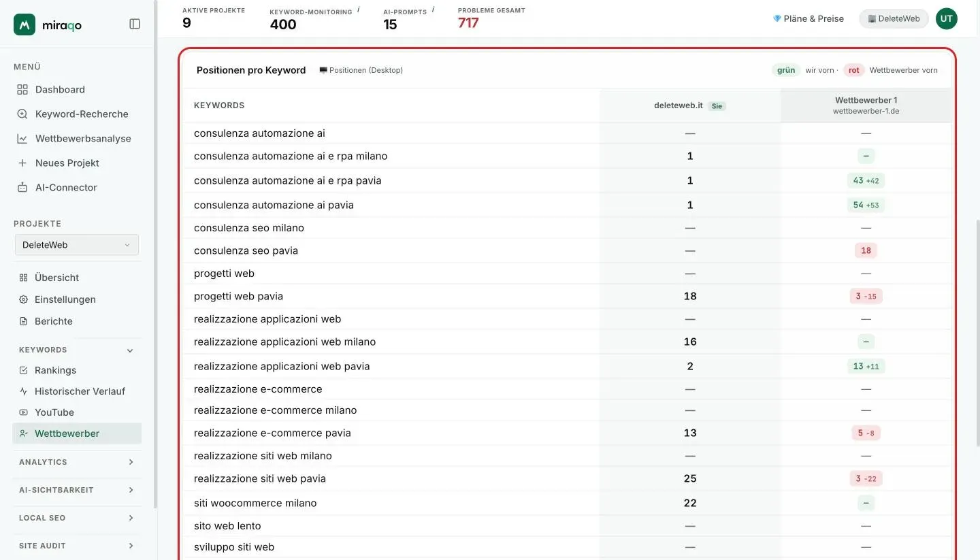Click the '13 +11' competitor badge
The image size is (980, 560).
(x=866, y=366)
